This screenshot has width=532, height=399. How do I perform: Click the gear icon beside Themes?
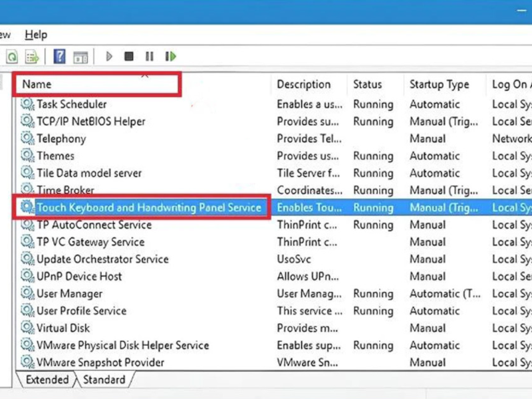coord(27,156)
